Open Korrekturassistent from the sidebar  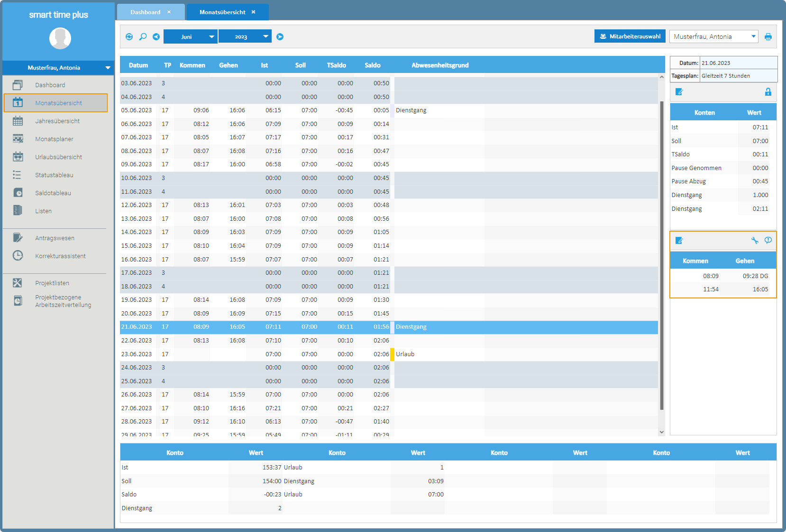tap(60, 256)
